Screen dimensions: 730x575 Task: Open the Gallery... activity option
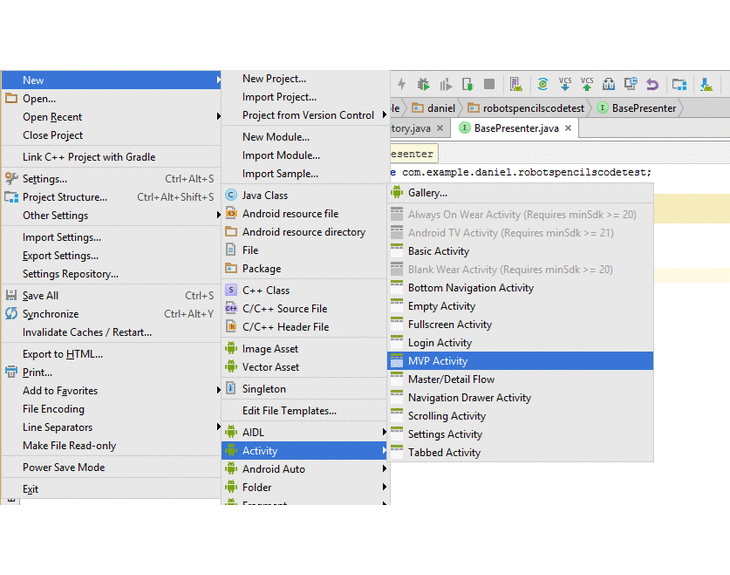tap(427, 192)
